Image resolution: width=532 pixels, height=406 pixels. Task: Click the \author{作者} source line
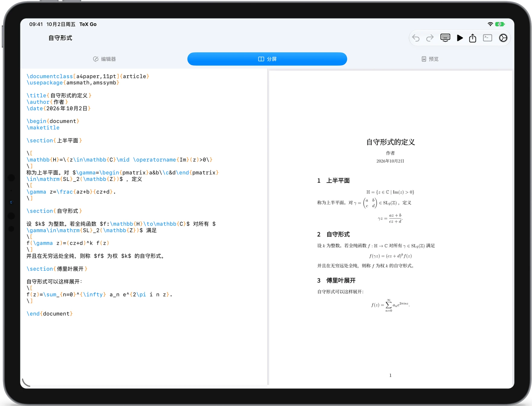[47, 102]
